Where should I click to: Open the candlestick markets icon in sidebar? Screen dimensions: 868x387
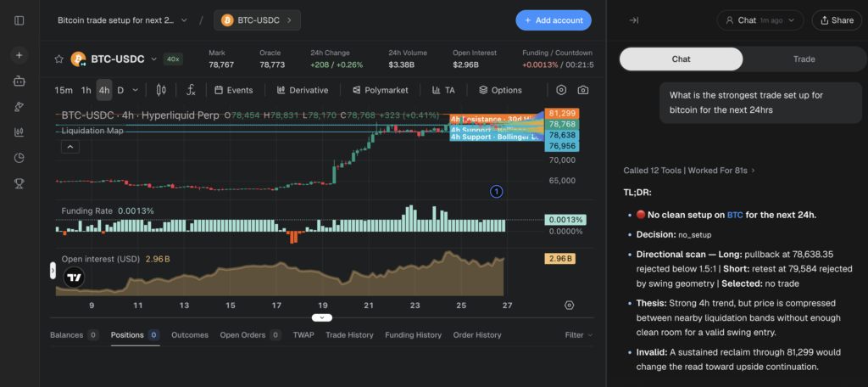(19, 132)
